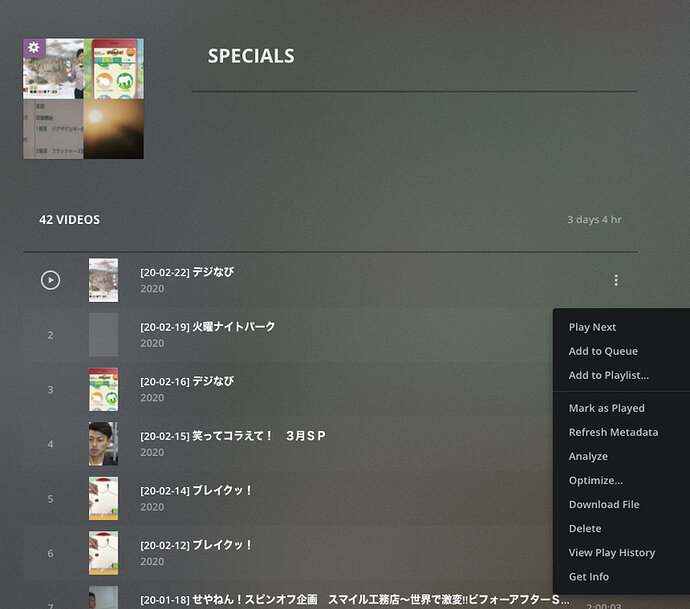Click 2020 under 笑ってコラえて！
The width and height of the screenshot is (690, 609).
(152, 452)
